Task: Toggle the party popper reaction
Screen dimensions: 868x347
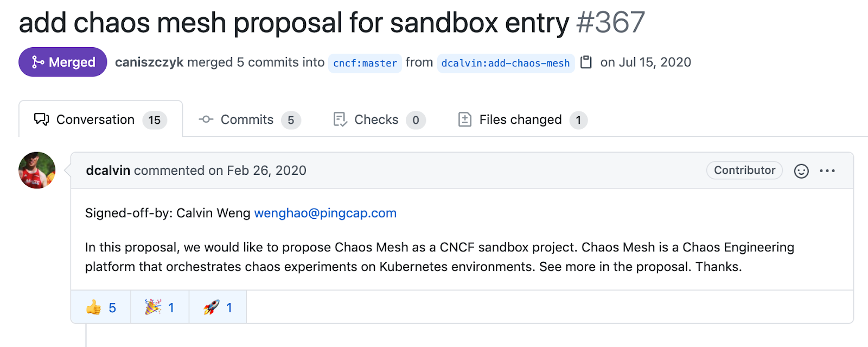Action: [x=160, y=308]
